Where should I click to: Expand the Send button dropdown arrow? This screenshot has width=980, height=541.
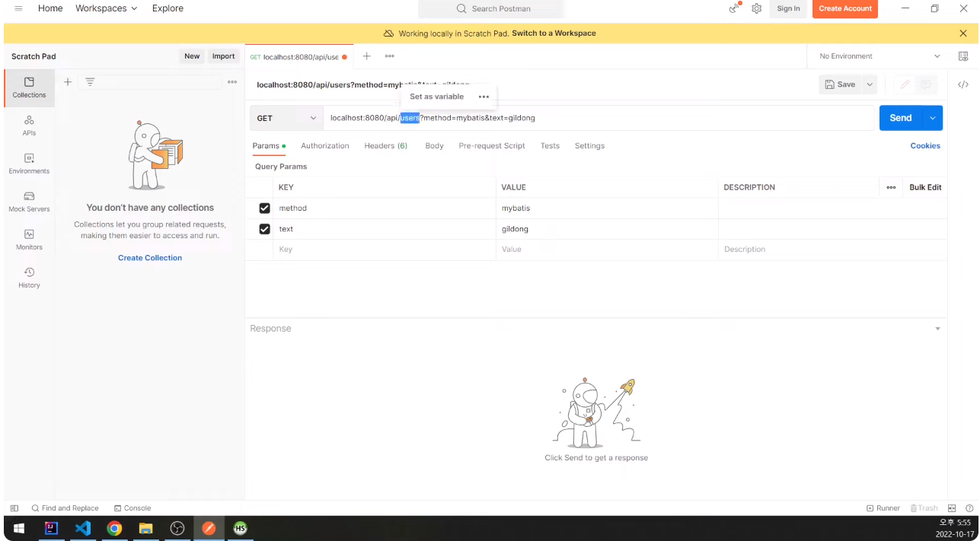coord(933,118)
